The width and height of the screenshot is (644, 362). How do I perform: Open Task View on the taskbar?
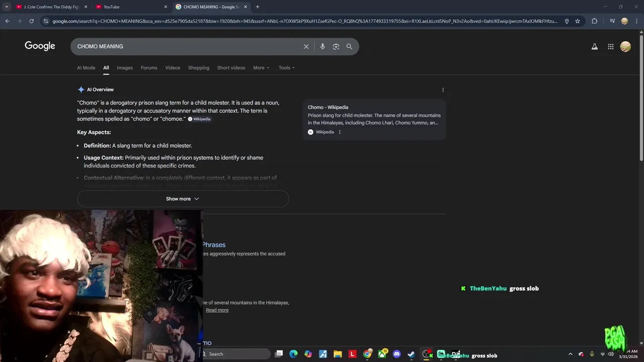click(279, 354)
